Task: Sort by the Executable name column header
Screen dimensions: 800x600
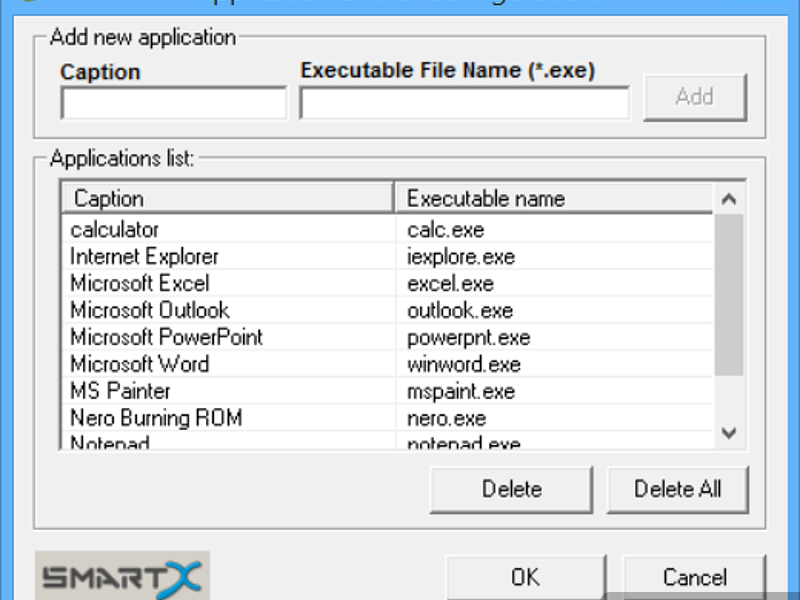Action: [x=554, y=198]
